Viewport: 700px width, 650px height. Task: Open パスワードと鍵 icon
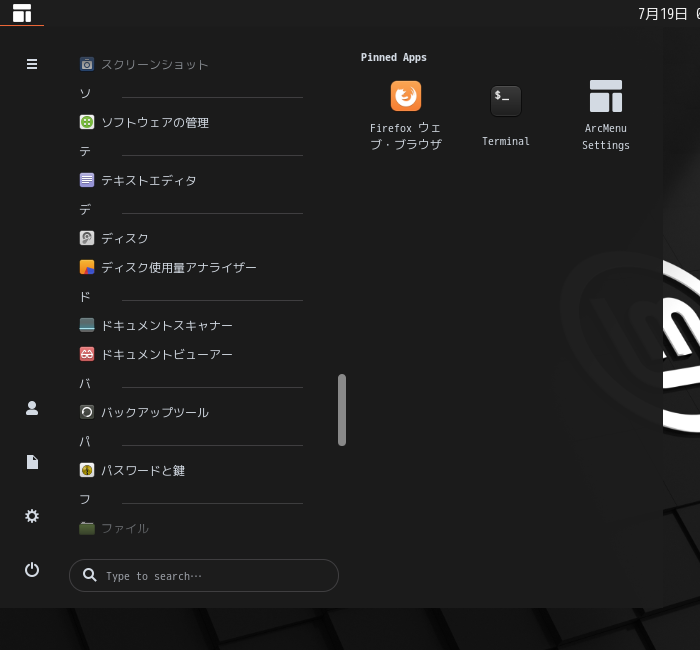(87, 470)
